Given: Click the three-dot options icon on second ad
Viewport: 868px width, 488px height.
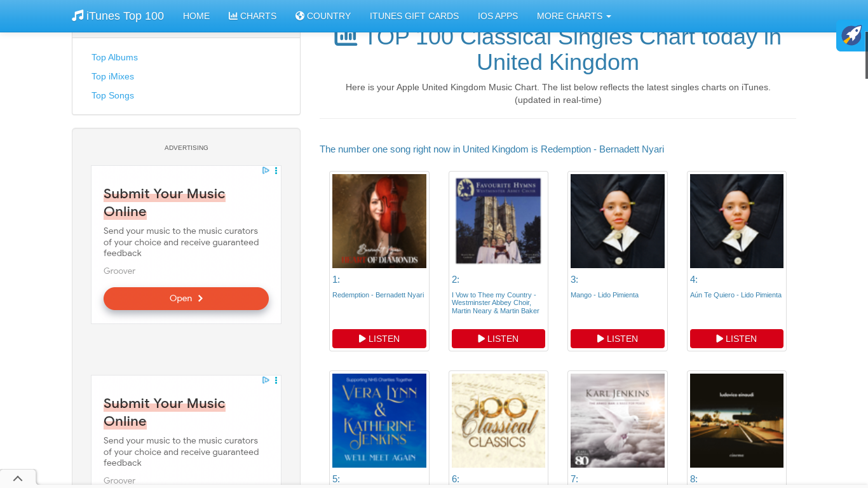Looking at the screenshot, I should (276, 380).
